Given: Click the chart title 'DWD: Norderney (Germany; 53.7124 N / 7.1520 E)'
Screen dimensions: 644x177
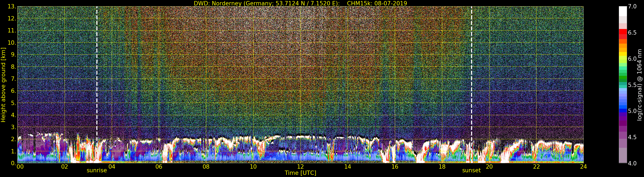Looking at the screenshot, I should 267,3.
